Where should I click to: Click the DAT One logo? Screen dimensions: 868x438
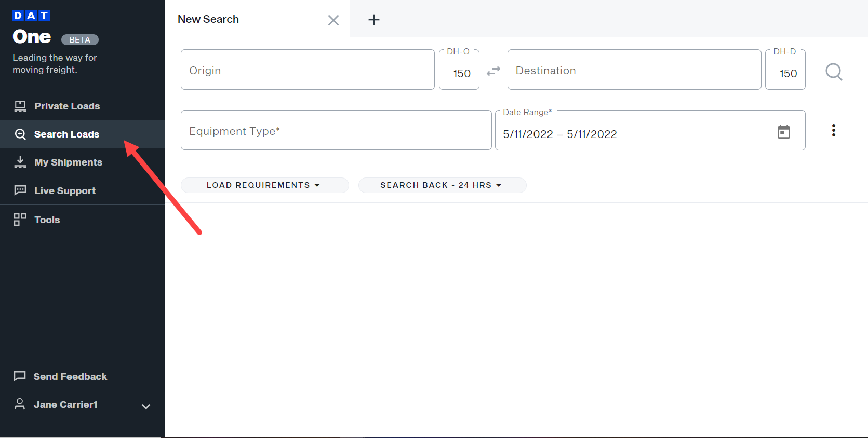32,29
